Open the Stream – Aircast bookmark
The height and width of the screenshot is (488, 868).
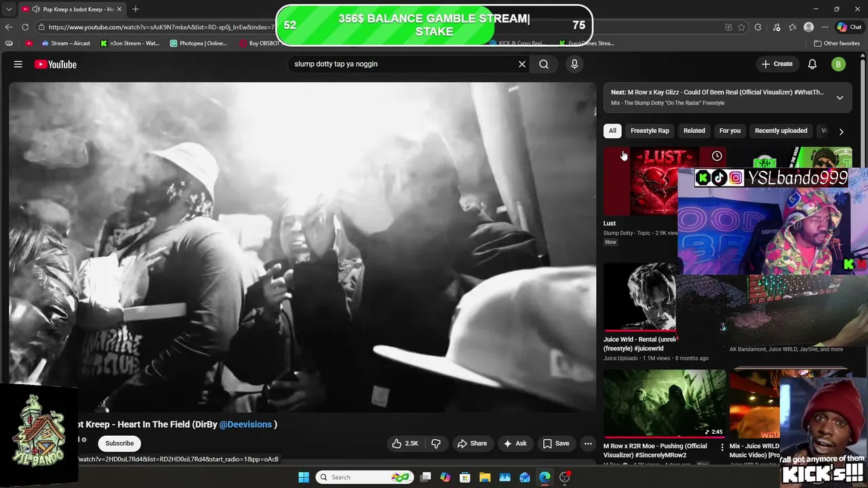[66, 43]
